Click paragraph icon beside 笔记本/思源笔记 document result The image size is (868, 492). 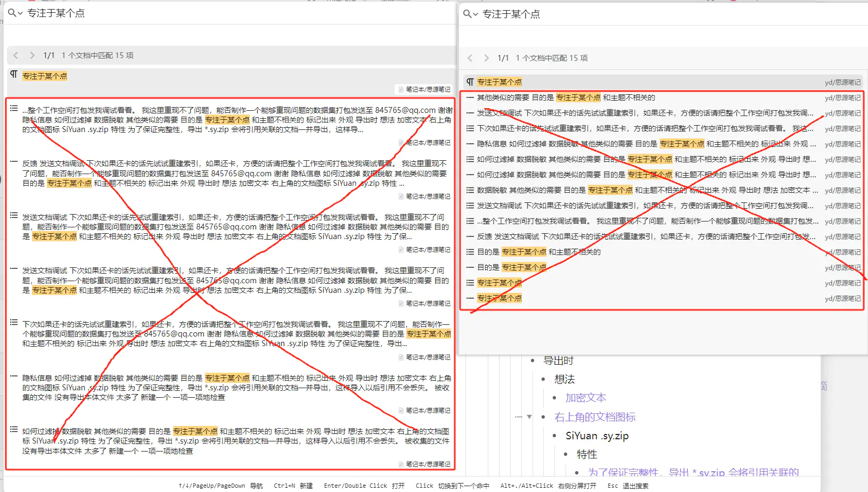(14, 75)
